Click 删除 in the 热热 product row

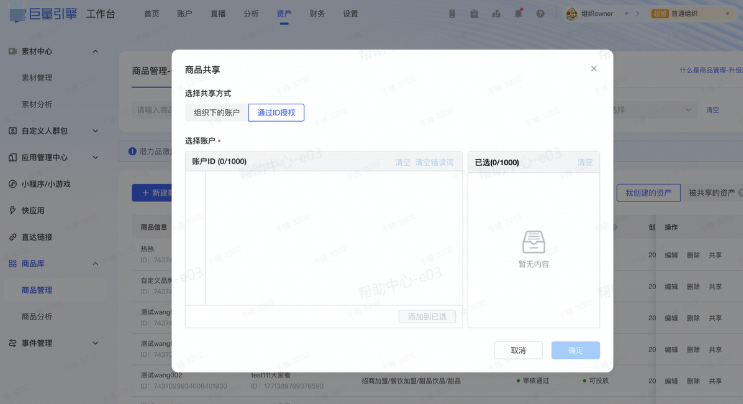coord(693,255)
